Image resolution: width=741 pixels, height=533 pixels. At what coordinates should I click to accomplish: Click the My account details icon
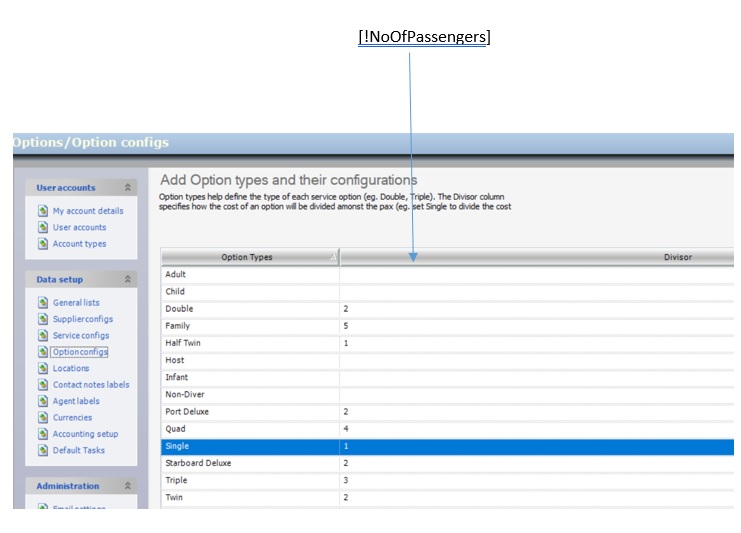(x=43, y=211)
